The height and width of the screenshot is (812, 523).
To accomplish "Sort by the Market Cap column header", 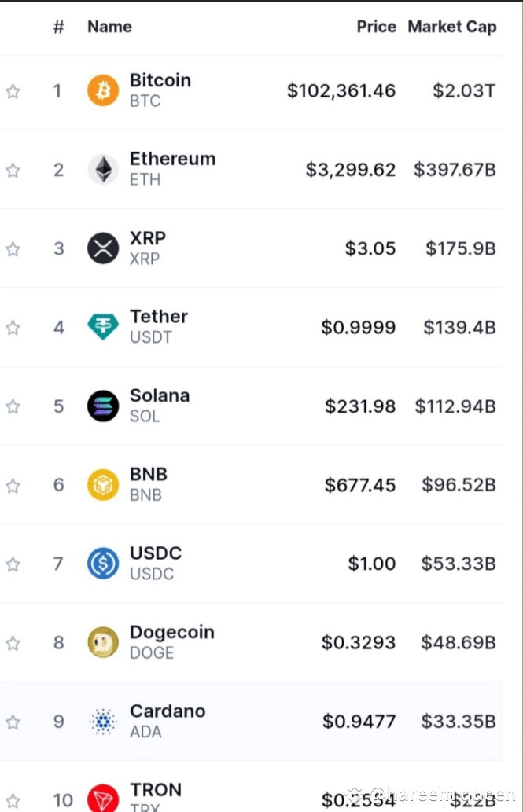I will 452,27.
